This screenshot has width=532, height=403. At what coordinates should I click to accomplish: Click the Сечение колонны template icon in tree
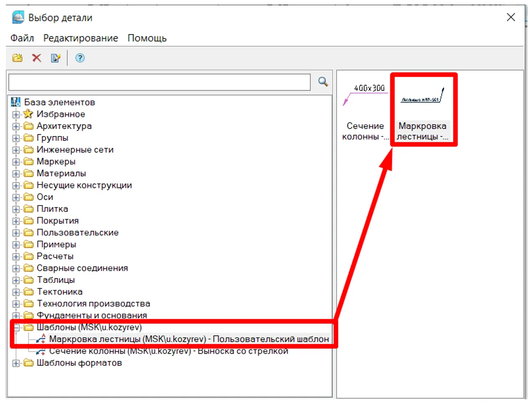coord(41,351)
